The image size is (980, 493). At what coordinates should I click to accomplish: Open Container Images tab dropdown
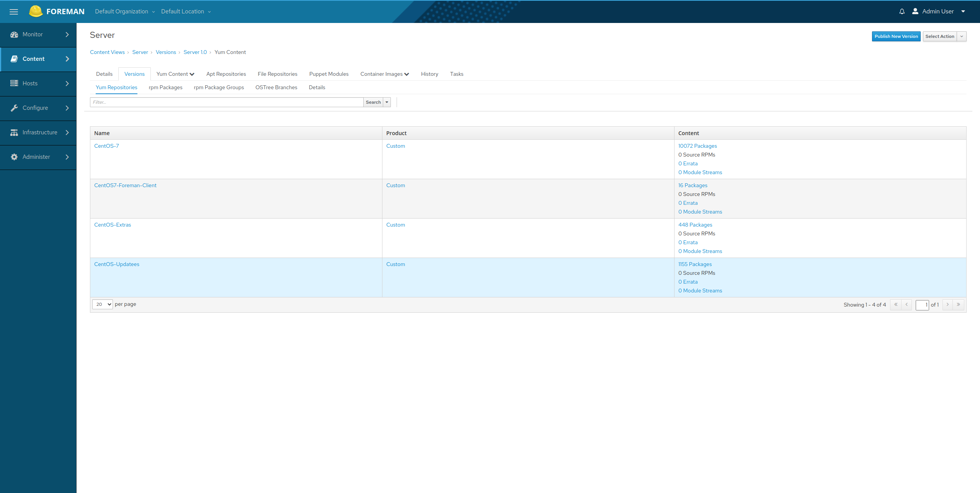[385, 74]
